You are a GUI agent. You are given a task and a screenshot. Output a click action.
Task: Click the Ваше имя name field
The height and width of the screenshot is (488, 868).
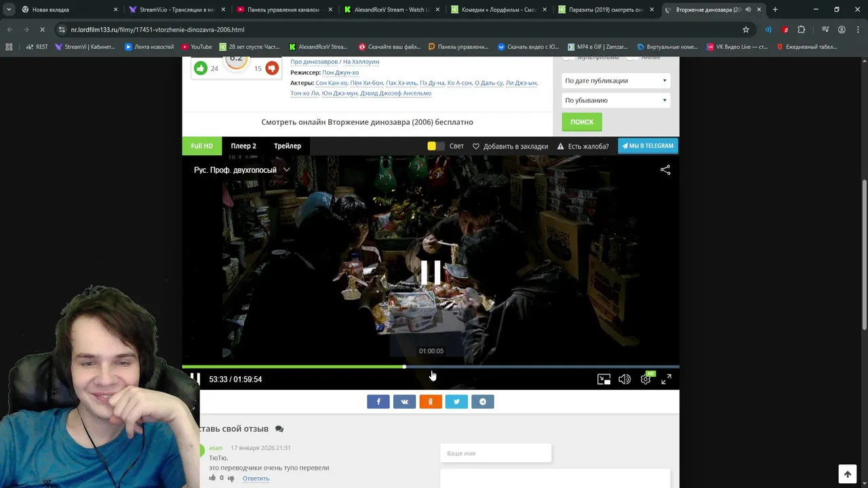496,453
